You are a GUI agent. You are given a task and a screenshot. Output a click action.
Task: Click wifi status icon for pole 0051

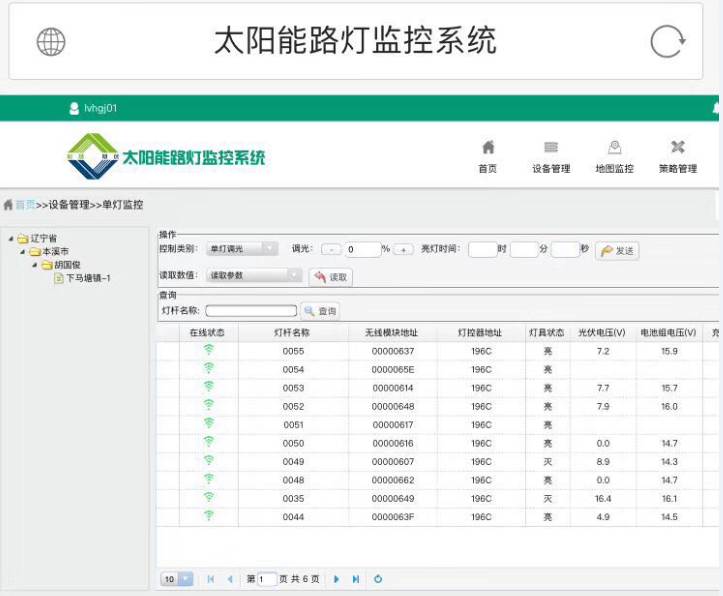point(209,423)
